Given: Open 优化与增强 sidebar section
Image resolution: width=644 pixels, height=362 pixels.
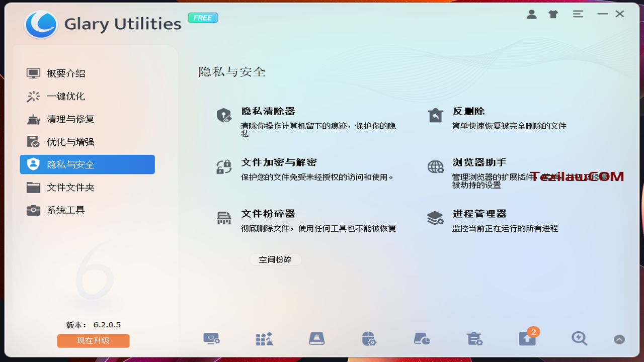Looking at the screenshot, I should [87, 142].
